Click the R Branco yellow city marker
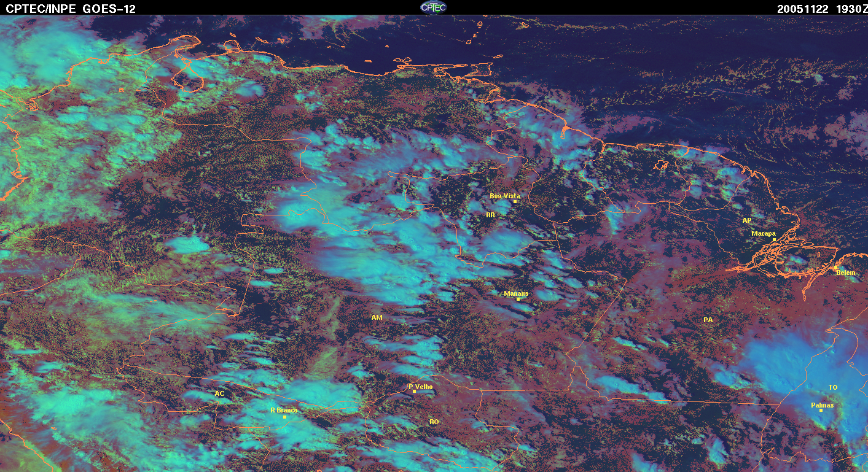This screenshot has height=472, width=868. tap(284, 417)
